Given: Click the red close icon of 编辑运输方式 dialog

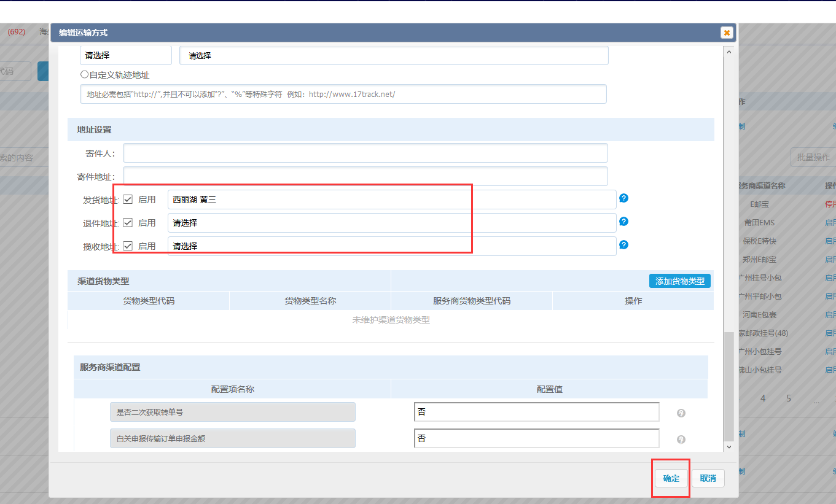Looking at the screenshot, I should [x=727, y=33].
